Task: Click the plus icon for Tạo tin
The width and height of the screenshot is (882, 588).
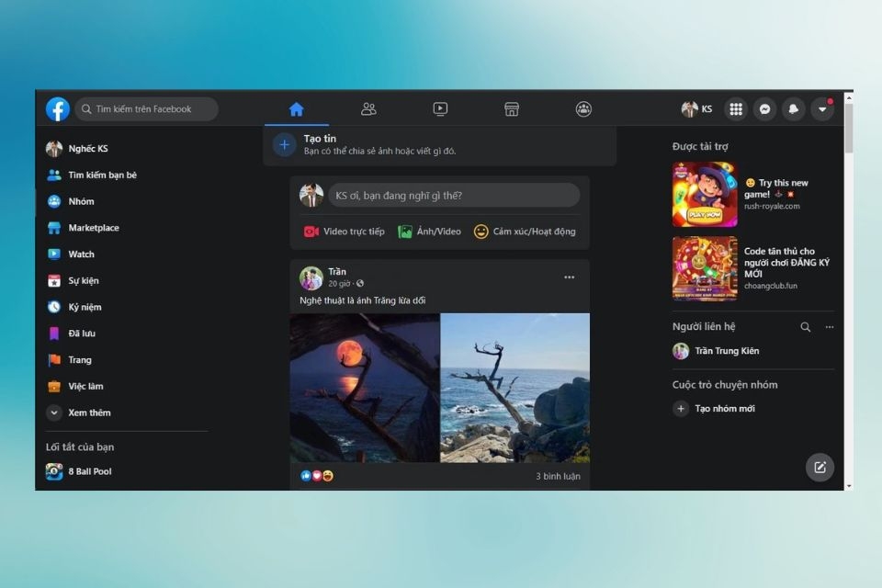Action: [x=285, y=145]
